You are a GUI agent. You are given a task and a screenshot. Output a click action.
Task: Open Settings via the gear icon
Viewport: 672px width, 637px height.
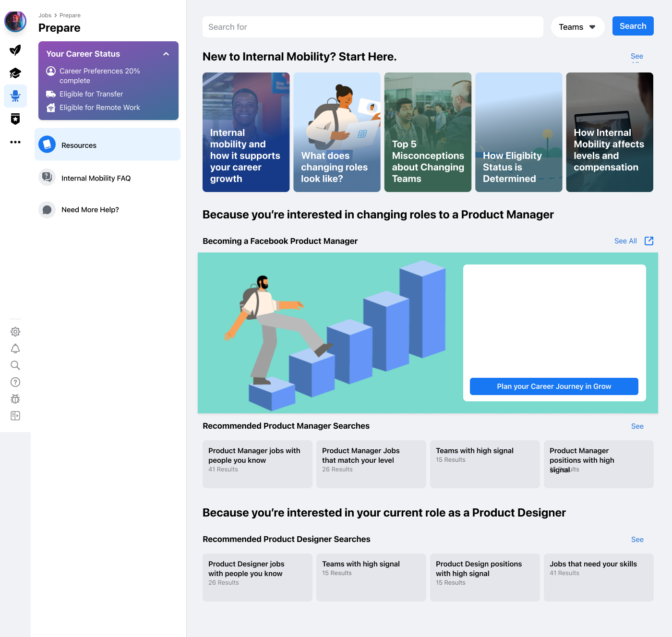pyautogui.click(x=15, y=332)
